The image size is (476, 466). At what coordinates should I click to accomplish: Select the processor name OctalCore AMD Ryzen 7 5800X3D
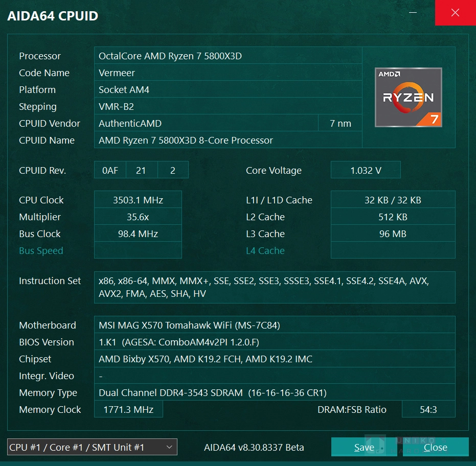click(x=228, y=56)
